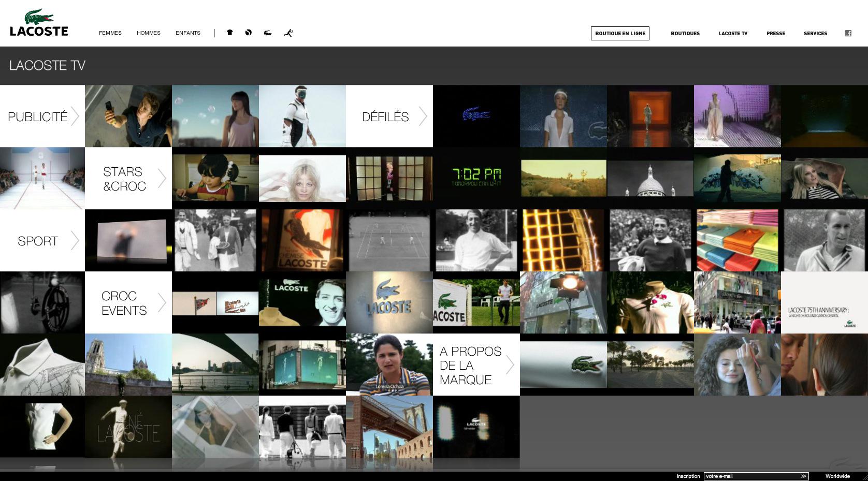
Task: Open the SERVICES menu item
Action: (x=815, y=34)
